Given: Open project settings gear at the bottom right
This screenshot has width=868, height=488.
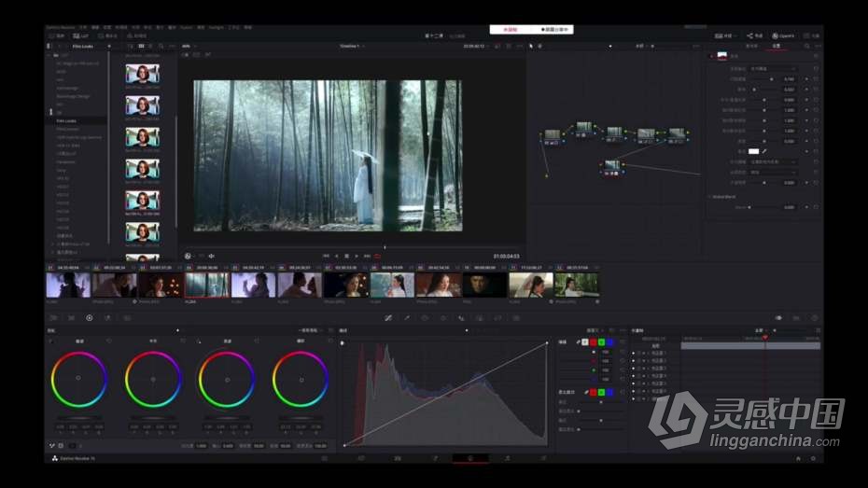Looking at the screenshot, I should tap(813, 458).
